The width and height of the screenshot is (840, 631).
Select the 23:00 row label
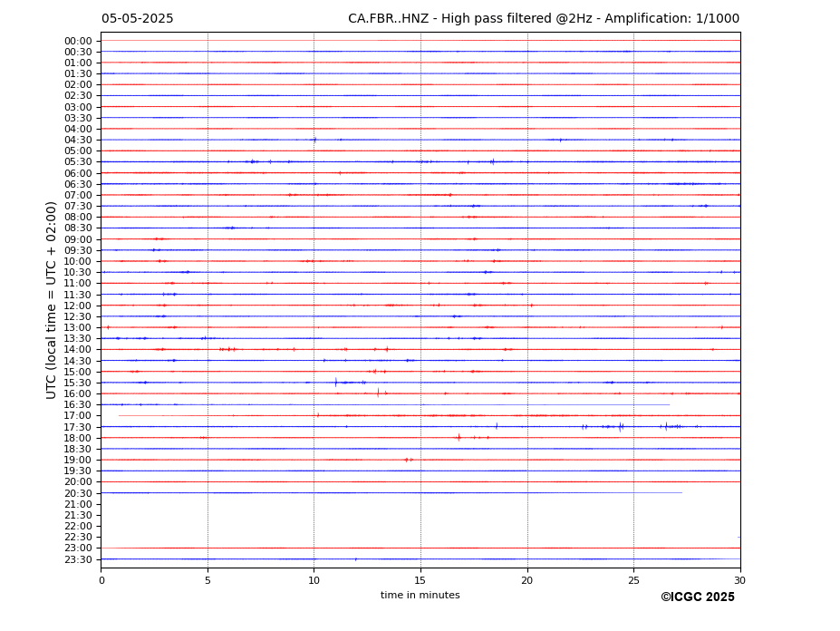coord(78,548)
